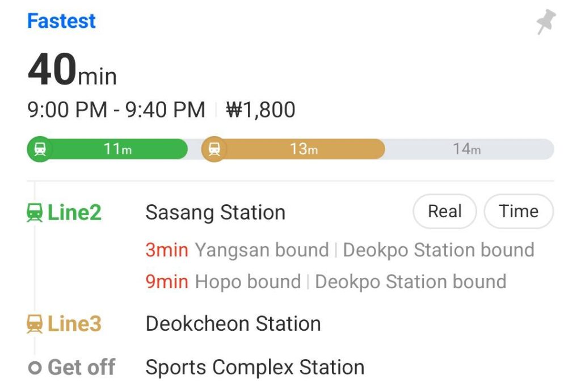This screenshot has height=392, width=581.
Task: Select Sasang Station stop
Action: click(x=215, y=213)
